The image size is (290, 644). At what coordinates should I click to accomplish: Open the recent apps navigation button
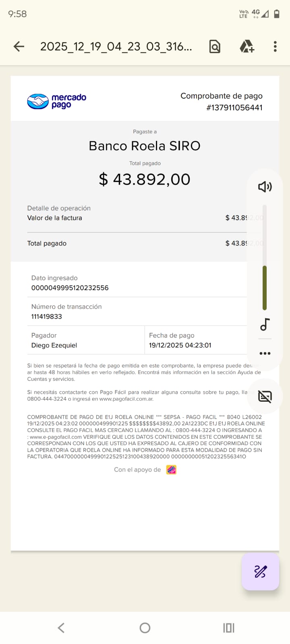(228, 628)
